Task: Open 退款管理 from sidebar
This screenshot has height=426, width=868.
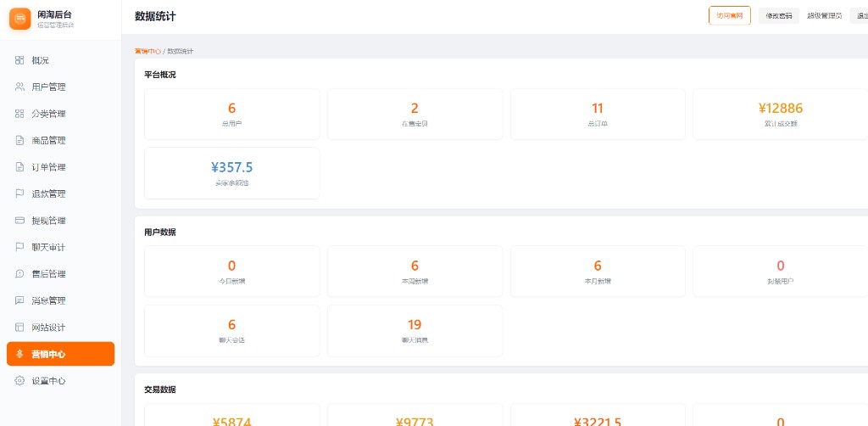Action: pos(60,193)
